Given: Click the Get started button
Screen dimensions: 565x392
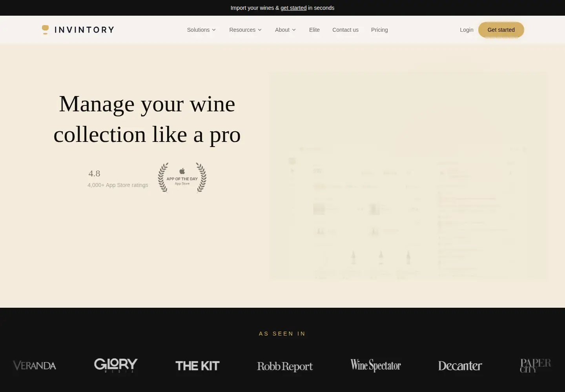Looking at the screenshot, I should tap(501, 30).
